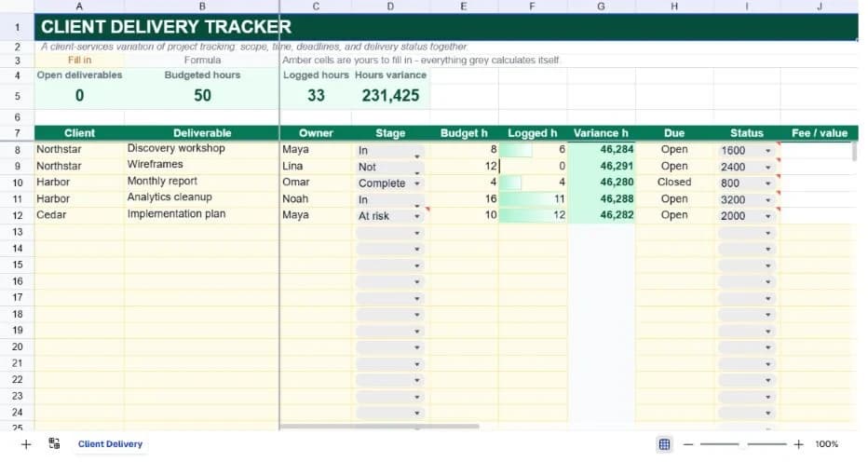
Task: Select the Cedar client cell
Action: tap(79, 215)
